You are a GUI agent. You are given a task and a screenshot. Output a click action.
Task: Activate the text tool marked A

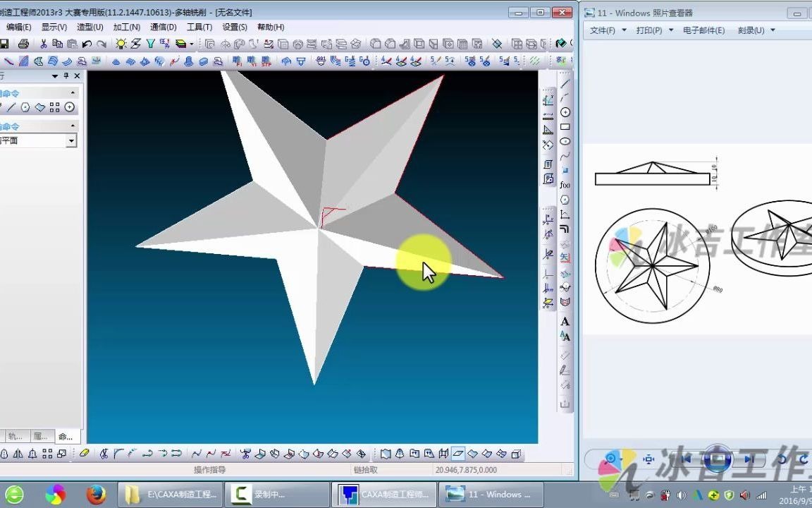tap(565, 322)
